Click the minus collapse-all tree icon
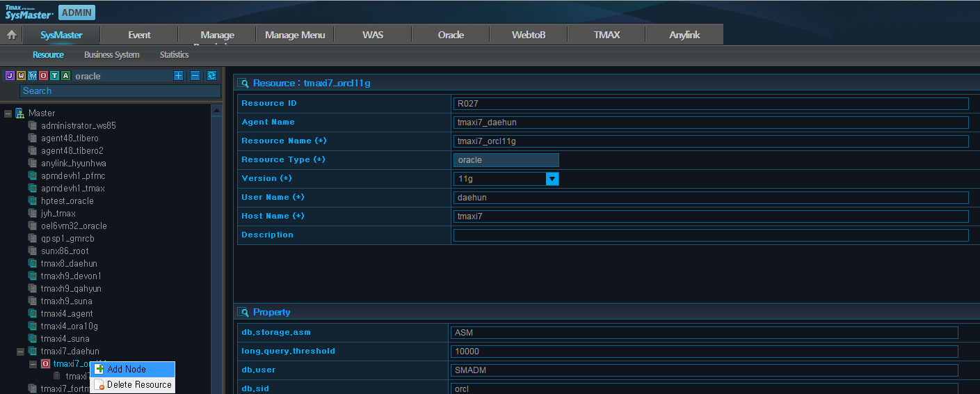980x394 pixels. click(x=195, y=76)
